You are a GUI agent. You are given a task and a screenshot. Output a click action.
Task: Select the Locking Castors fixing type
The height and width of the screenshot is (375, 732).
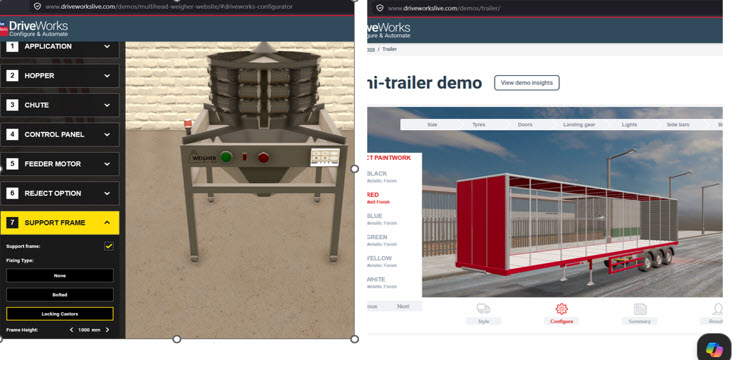[x=60, y=314]
